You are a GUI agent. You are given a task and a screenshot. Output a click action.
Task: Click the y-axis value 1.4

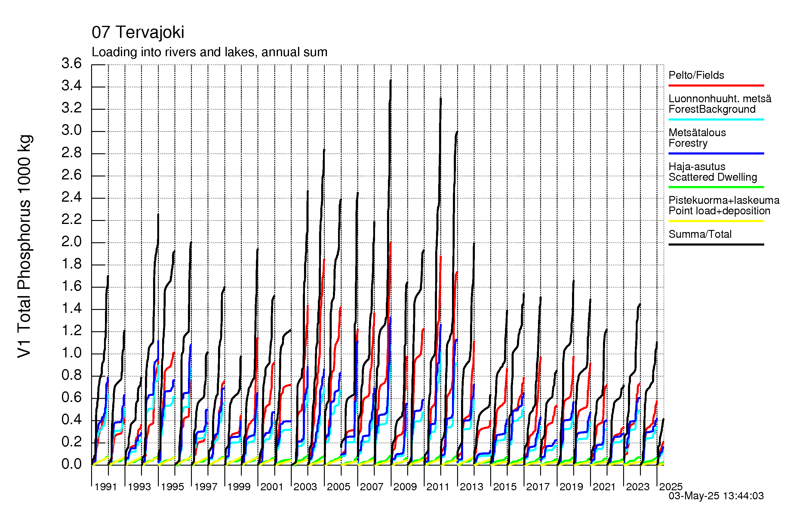(72, 308)
